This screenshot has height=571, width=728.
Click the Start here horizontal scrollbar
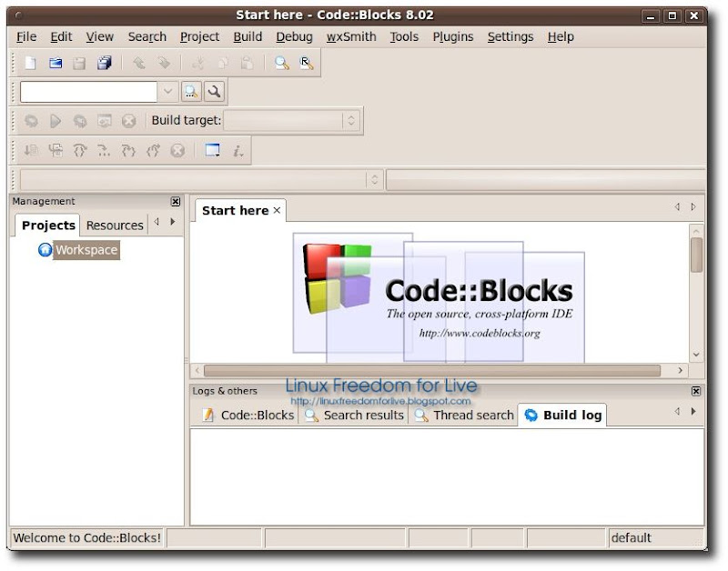coord(431,370)
